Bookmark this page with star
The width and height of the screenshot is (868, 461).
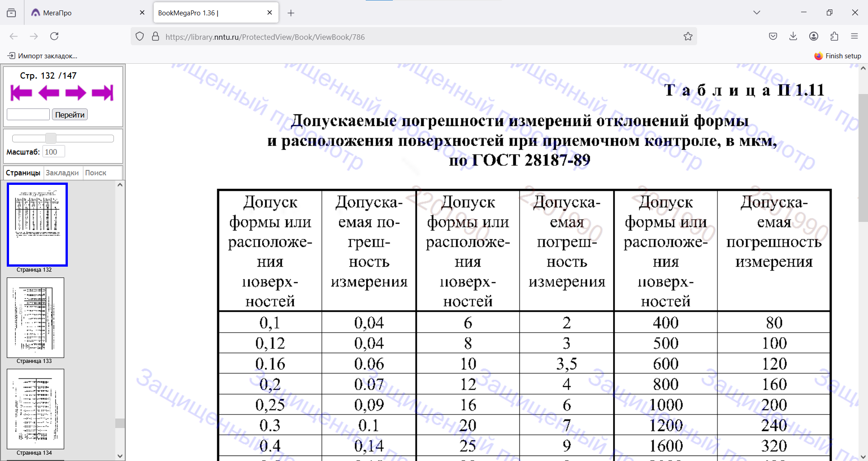[x=688, y=37]
